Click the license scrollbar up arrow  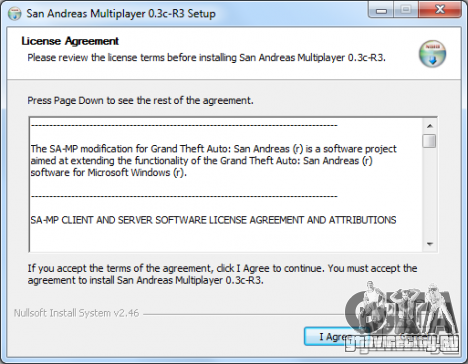pyautogui.click(x=430, y=126)
